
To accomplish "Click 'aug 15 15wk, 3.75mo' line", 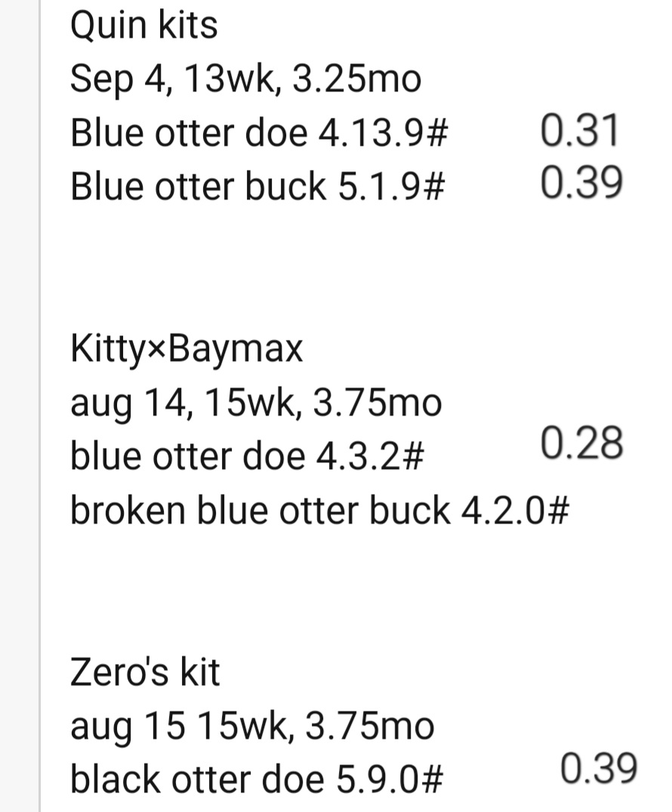I will tap(252, 726).
